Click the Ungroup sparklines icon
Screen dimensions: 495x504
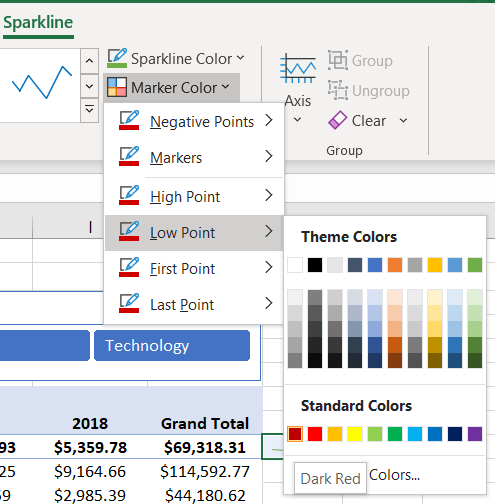338,90
